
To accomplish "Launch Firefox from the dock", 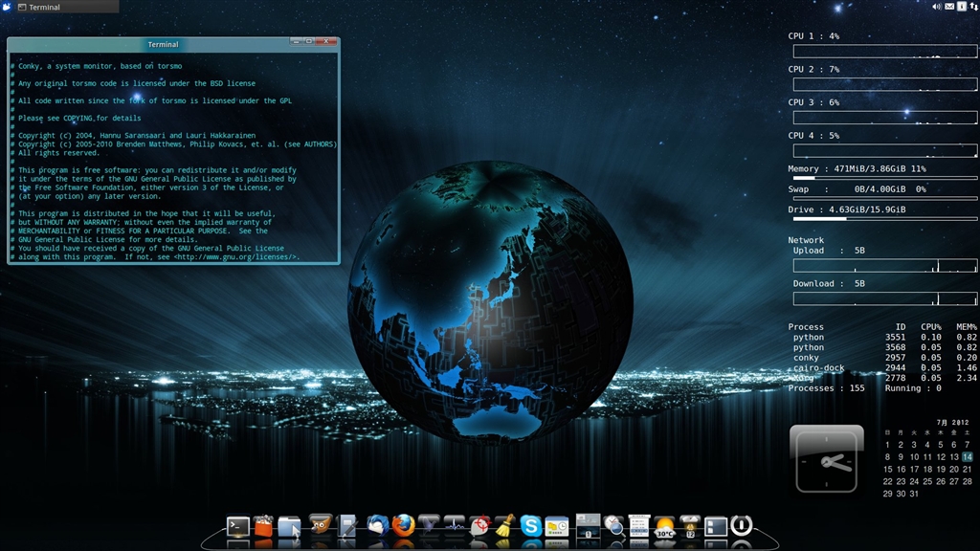I will 404,525.
